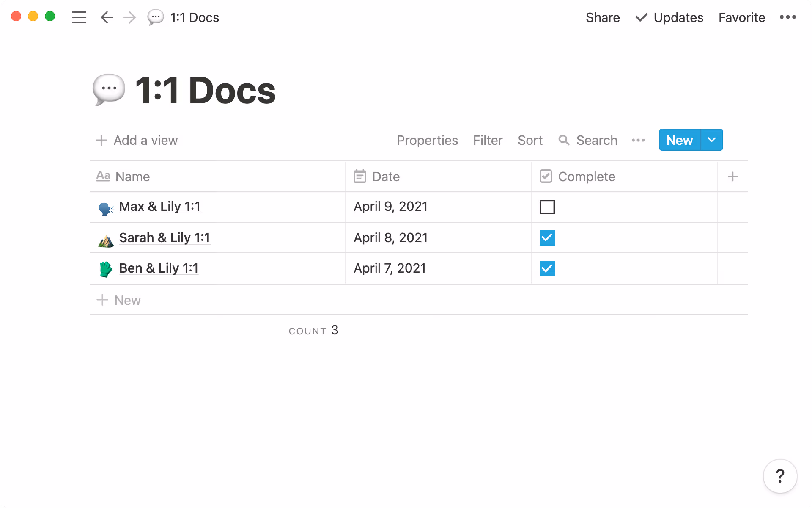Uncheck the Sarah & Lily 1:1 checkbox
The height and width of the screenshot is (508, 812).
point(547,238)
